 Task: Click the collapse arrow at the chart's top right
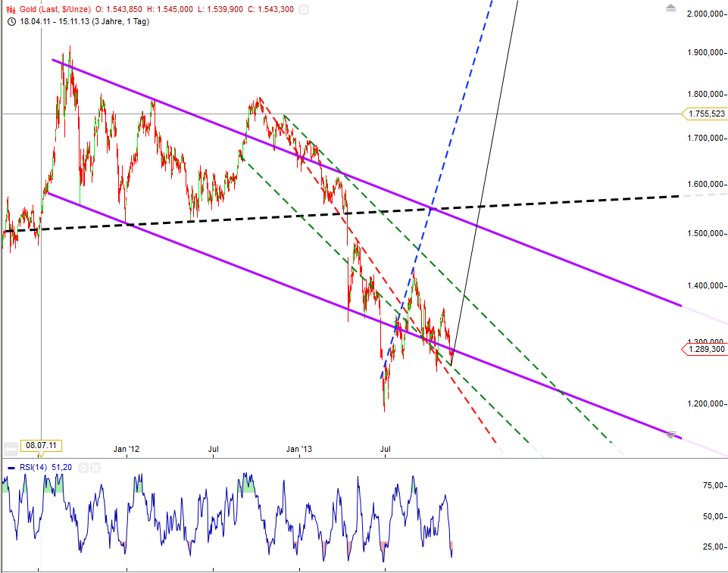point(670,9)
